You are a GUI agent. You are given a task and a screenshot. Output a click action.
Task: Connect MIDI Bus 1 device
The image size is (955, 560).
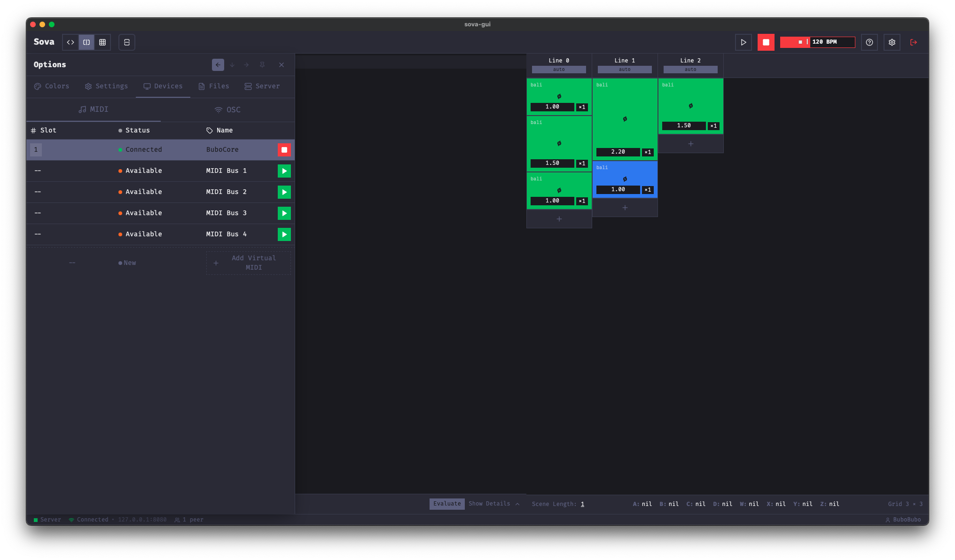coord(284,171)
